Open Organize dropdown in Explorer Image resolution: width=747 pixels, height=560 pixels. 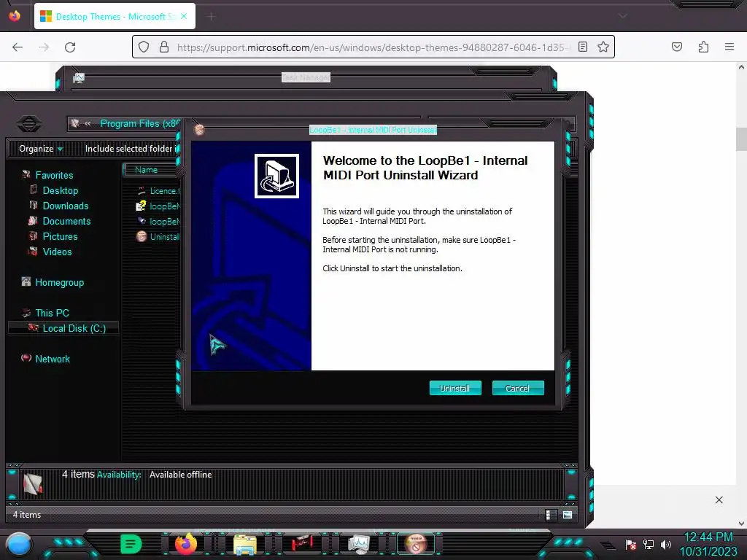point(41,149)
